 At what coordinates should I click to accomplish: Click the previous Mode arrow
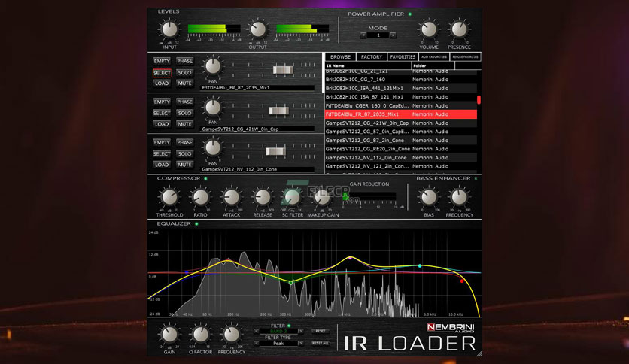[x=363, y=35]
